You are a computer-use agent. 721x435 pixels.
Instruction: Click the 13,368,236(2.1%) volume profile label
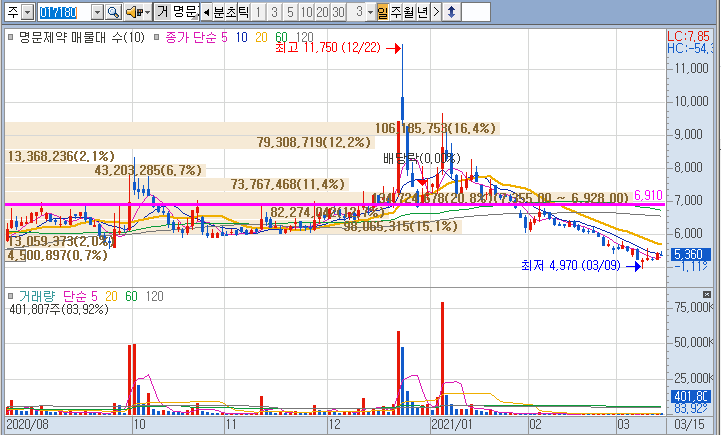click(x=61, y=156)
